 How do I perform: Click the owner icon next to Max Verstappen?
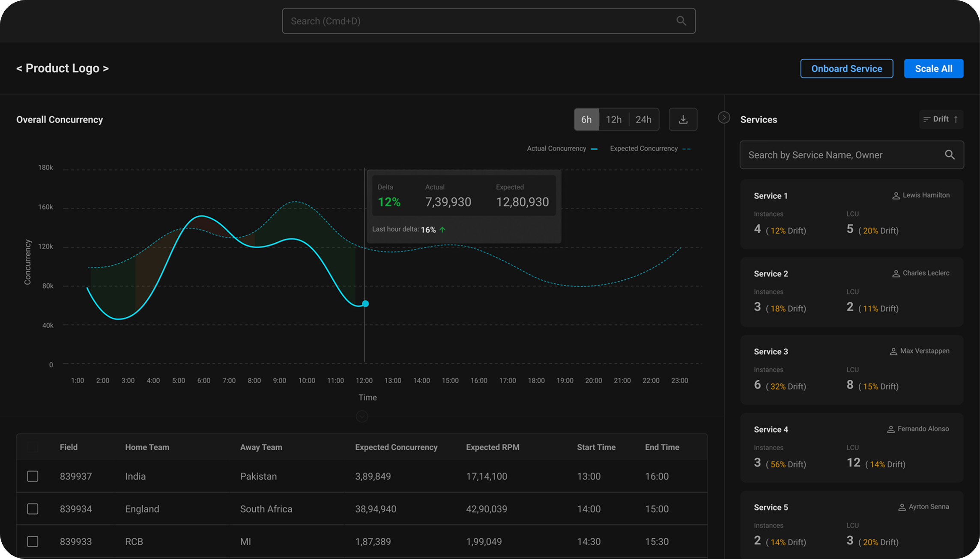894,351
